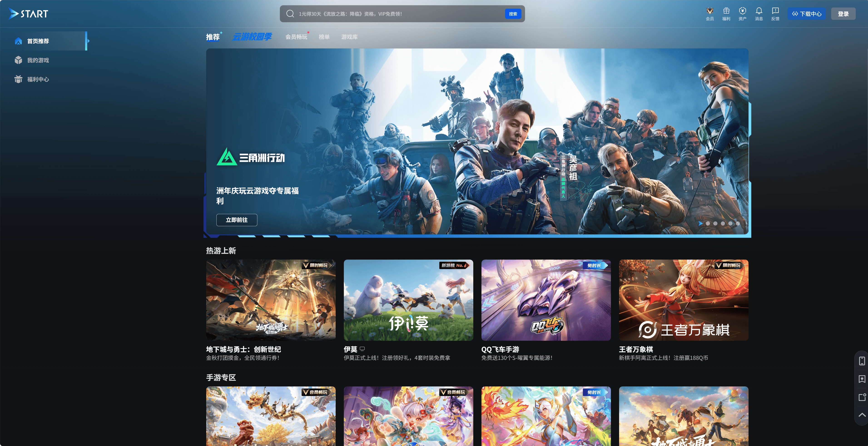This screenshot has width=868, height=446.
Task: Click the banner caption 洲年庆玩云游戏夺专属福利
Action: pos(258,196)
